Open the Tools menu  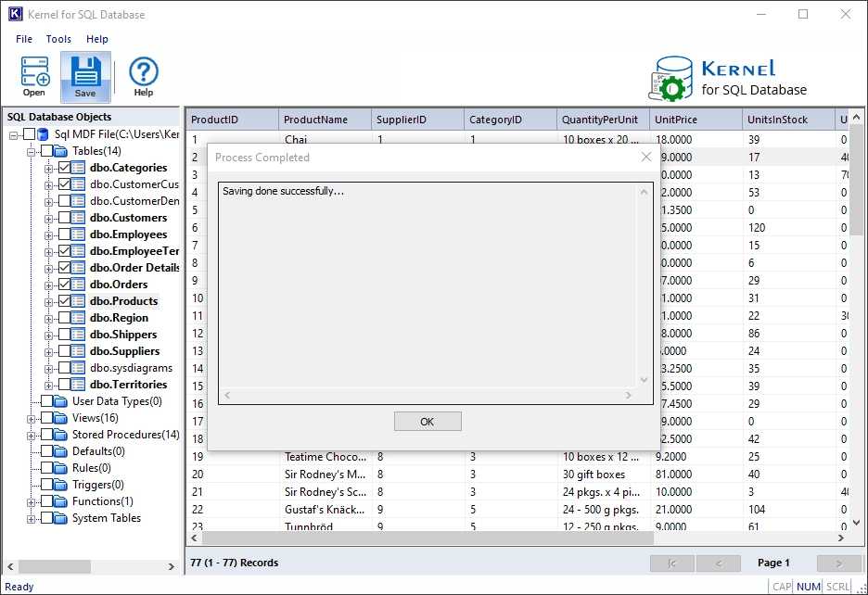[58, 39]
